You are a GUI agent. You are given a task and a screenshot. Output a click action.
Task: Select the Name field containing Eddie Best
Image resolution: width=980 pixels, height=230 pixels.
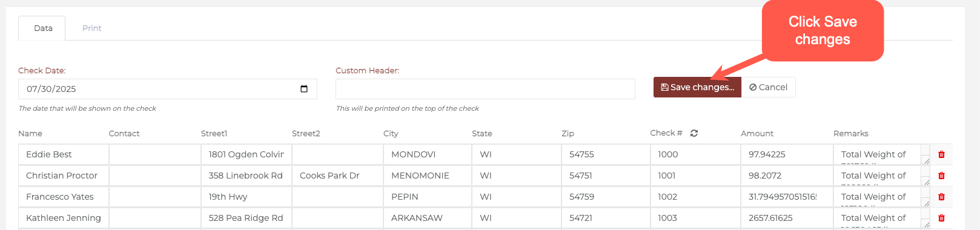click(x=64, y=154)
